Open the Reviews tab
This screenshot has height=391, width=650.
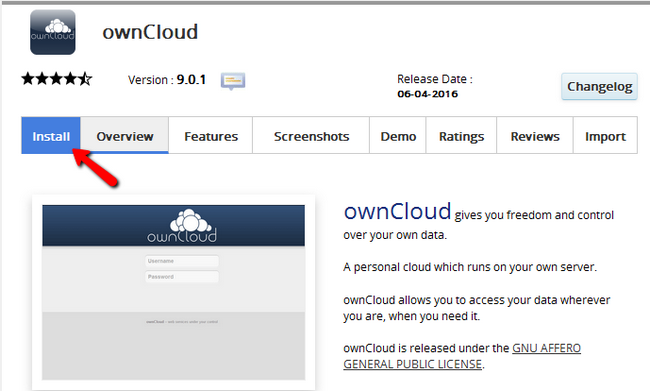(535, 136)
